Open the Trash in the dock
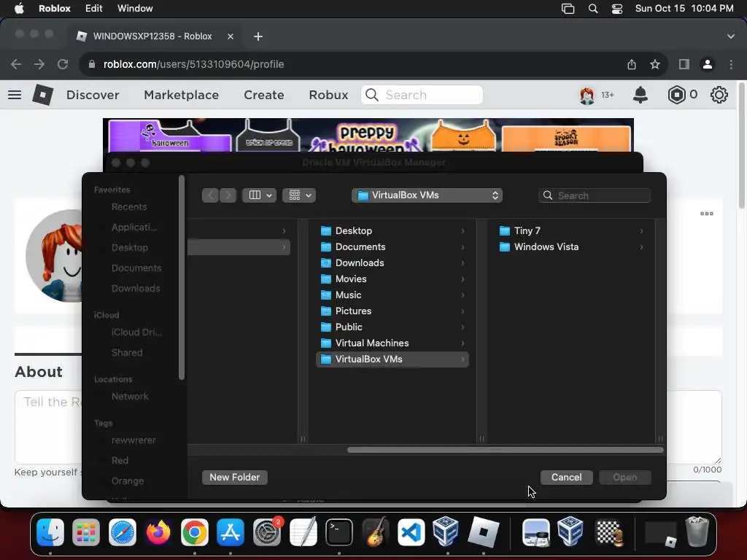 [697, 532]
